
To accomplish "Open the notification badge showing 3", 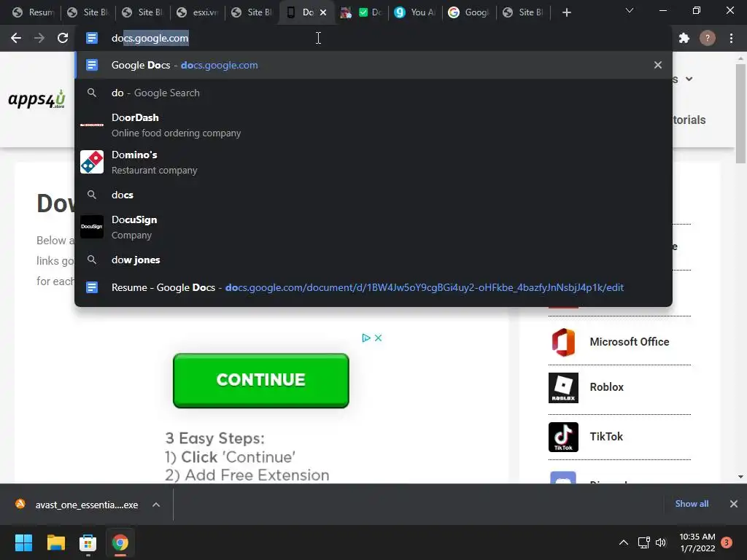I will 727,542.
